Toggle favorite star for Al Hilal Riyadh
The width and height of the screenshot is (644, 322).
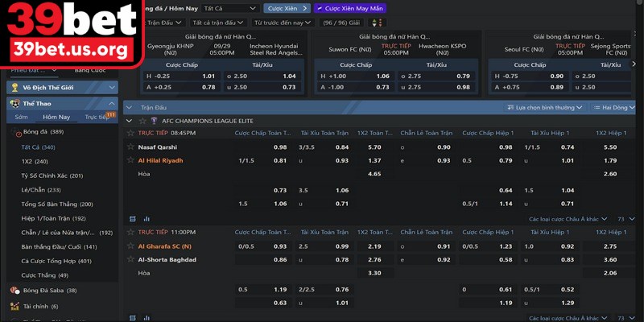[x=130, y=160]
